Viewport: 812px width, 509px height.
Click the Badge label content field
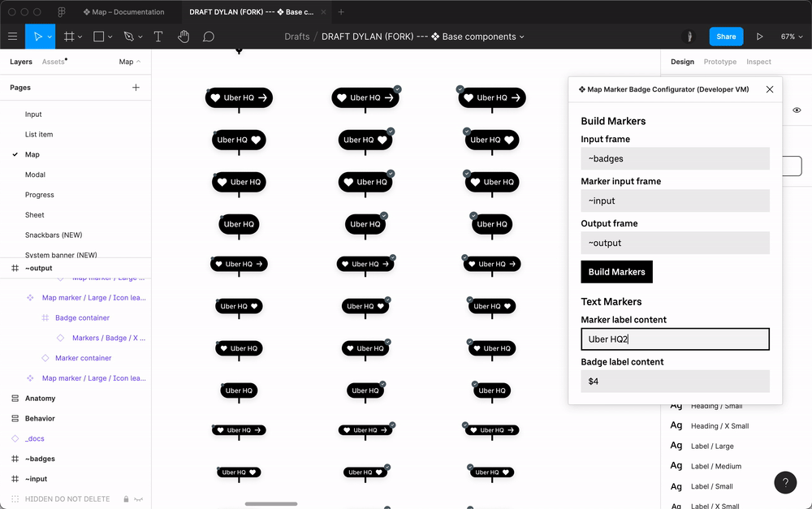point(675,381)
